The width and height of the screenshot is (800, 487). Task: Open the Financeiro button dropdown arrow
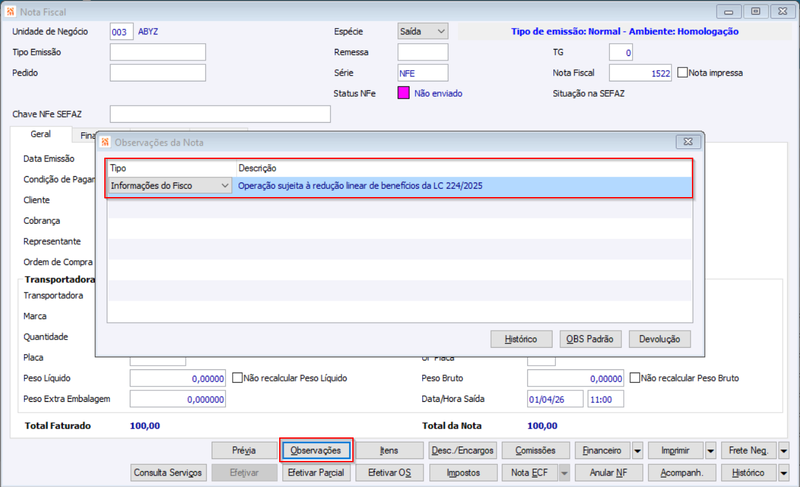637,451
